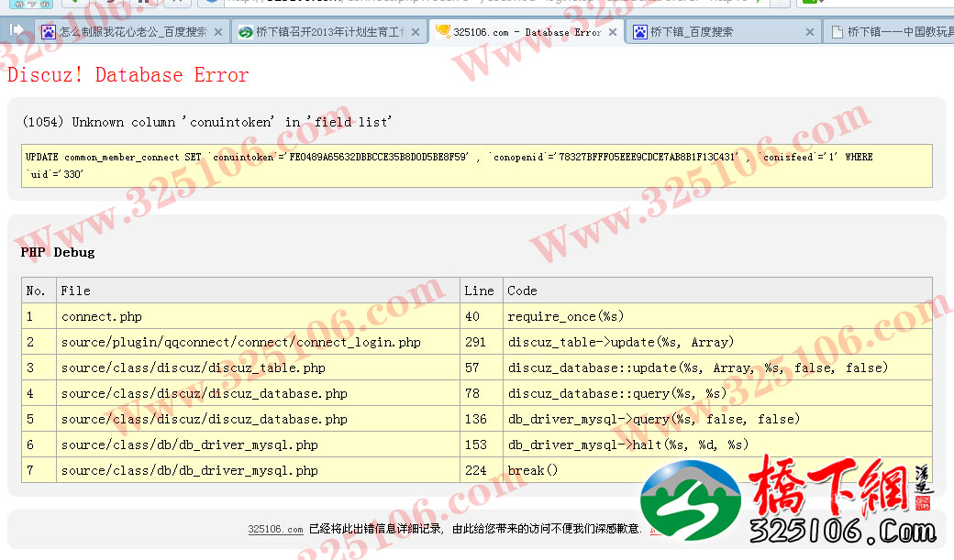Click discuz_database.php file cell in row 5
Image resolution: width=954 pixels, height=560 pixels.
pyautogui.click(x=258, y=419)
